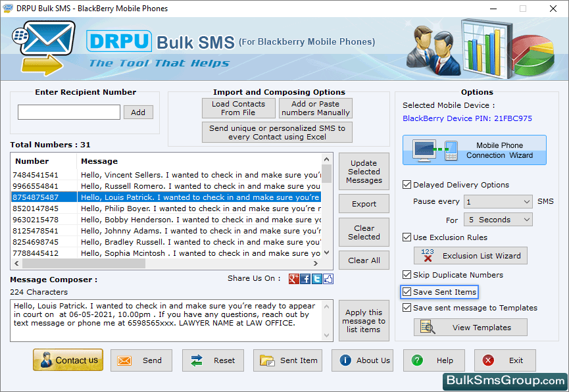
Task: Click Load Contacts From File button
Action: [238, 108]
